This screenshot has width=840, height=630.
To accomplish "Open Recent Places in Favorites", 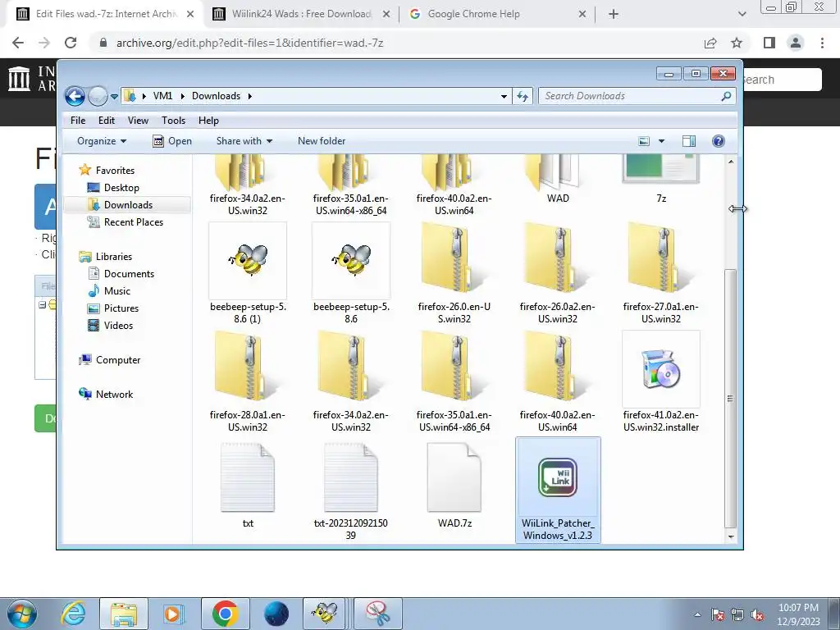I will coord(133,221).
